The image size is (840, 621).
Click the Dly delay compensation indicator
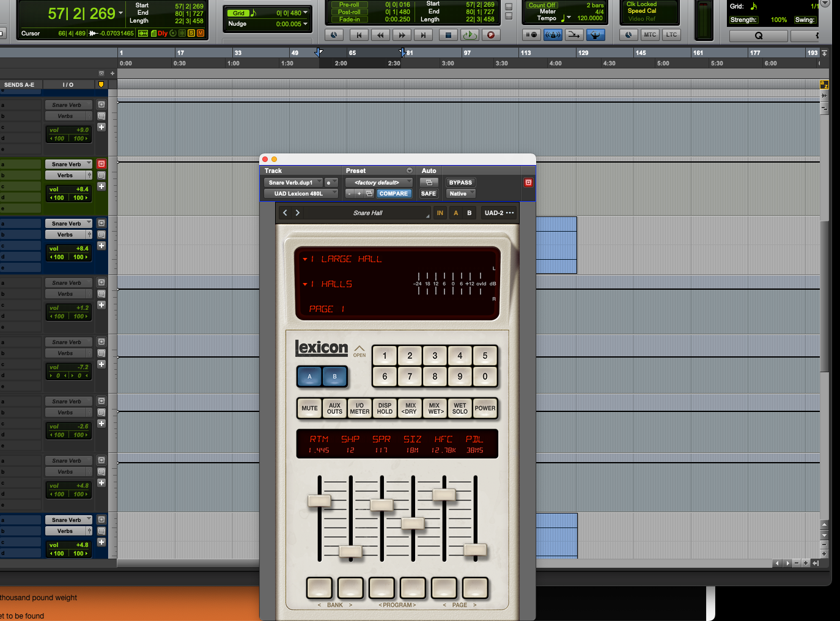[163, 34]
